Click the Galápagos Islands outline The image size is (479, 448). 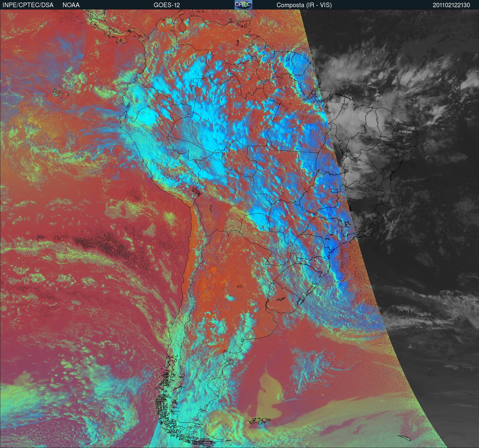point(61,93)
